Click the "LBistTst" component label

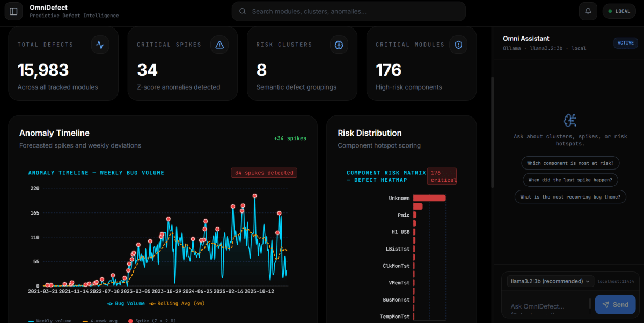click(398, 249)
